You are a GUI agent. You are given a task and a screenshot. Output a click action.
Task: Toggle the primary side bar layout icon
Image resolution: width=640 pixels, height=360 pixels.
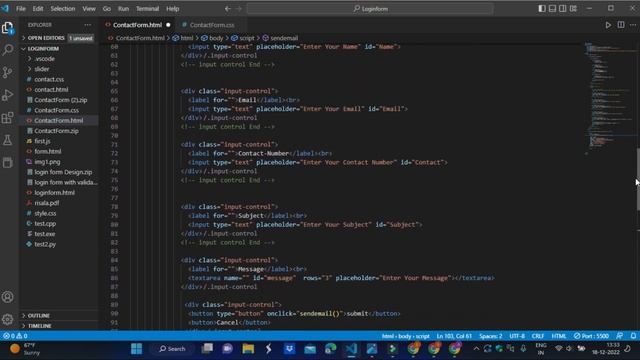pos(542,9)
